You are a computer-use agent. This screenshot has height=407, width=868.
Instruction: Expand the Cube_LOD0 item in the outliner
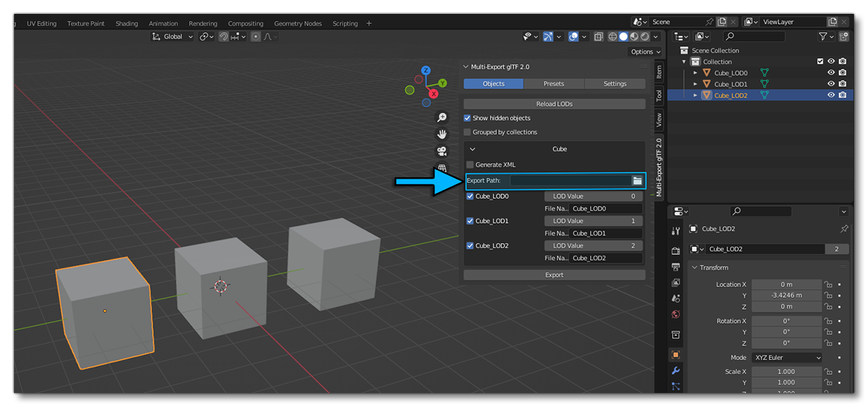(x=695, y=73)
